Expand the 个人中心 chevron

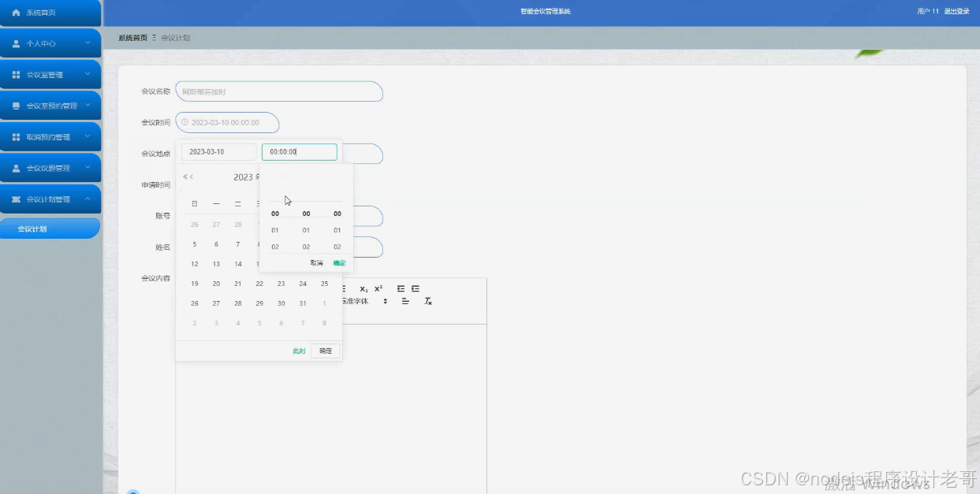click(88, 43)
